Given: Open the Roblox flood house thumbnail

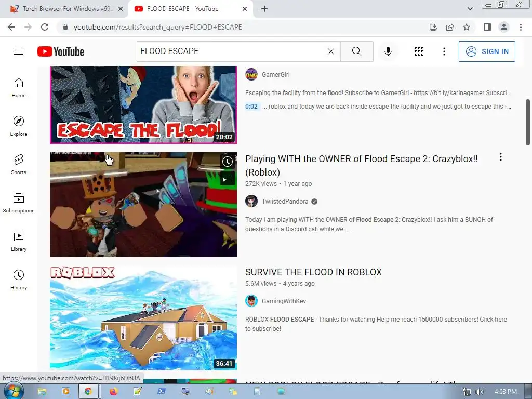Looking at the screenshot, I should tap(143, 318).
